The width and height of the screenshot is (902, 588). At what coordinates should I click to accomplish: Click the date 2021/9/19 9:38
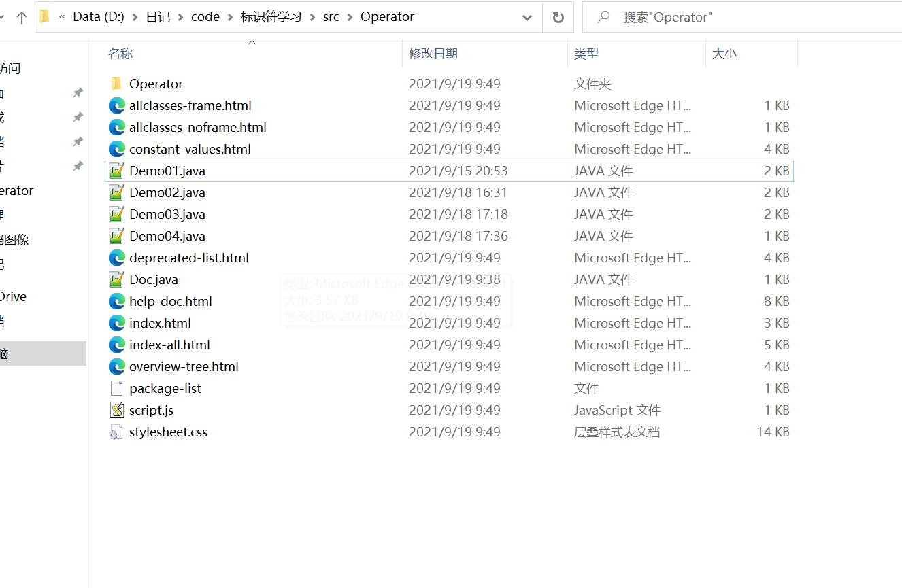click(454, 279)
